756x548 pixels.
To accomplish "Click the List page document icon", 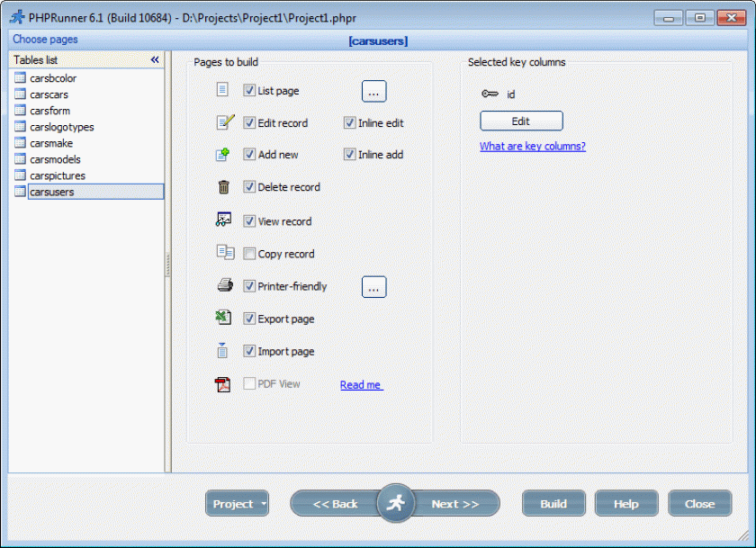I will 222,90.
